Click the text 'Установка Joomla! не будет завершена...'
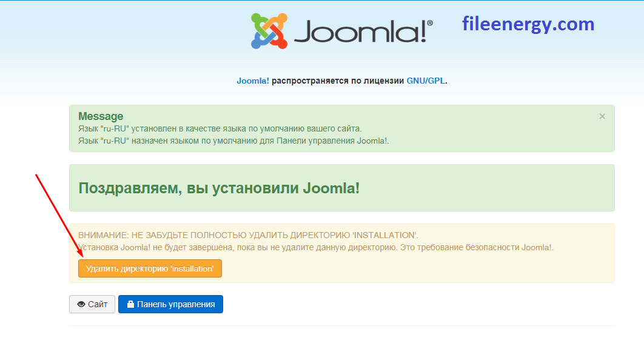The height and width of the screenshot is (349, 644). 316,248
